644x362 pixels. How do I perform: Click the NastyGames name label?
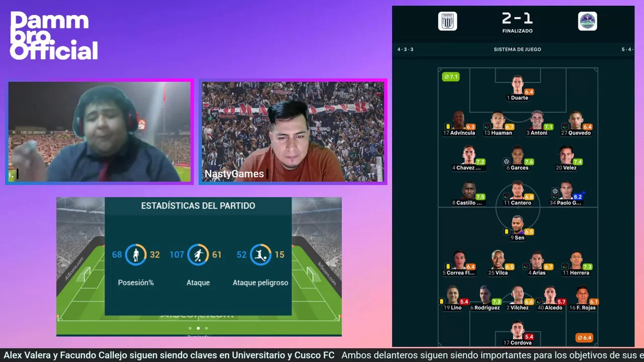(234, 174)
